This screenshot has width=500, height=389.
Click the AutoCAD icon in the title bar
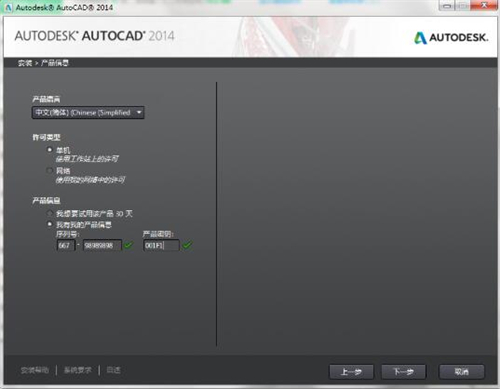coord(8,7)
